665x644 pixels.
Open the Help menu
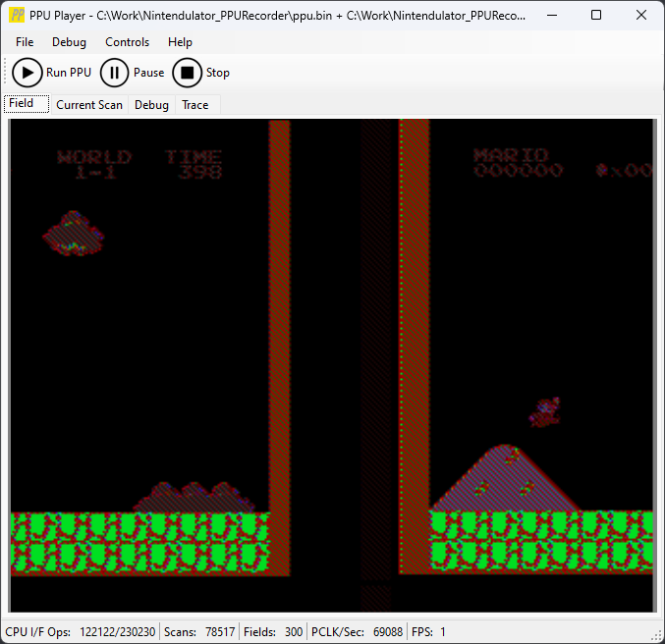click(x=180, y=42)
